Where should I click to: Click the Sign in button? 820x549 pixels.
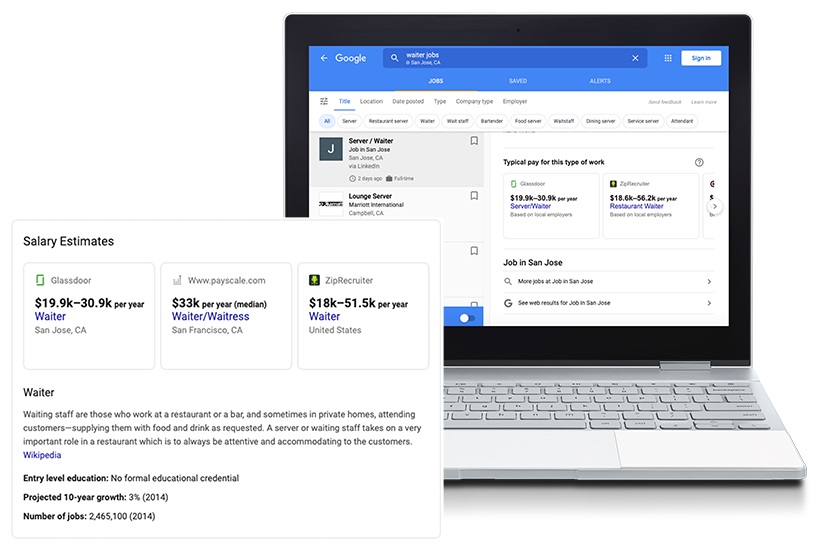coord(701,58)
